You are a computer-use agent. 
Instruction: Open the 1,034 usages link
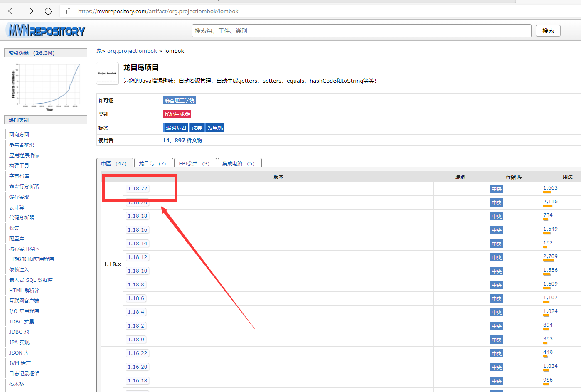point(550,366)
